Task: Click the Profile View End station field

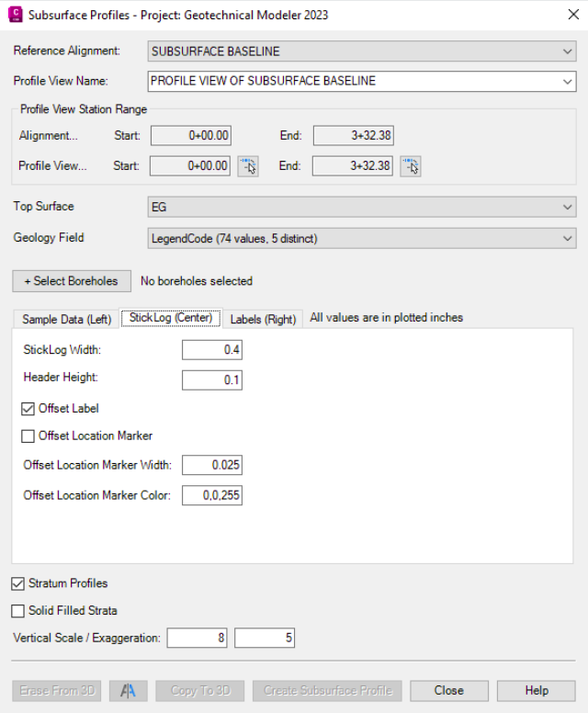Action: [x=353, y=166]
